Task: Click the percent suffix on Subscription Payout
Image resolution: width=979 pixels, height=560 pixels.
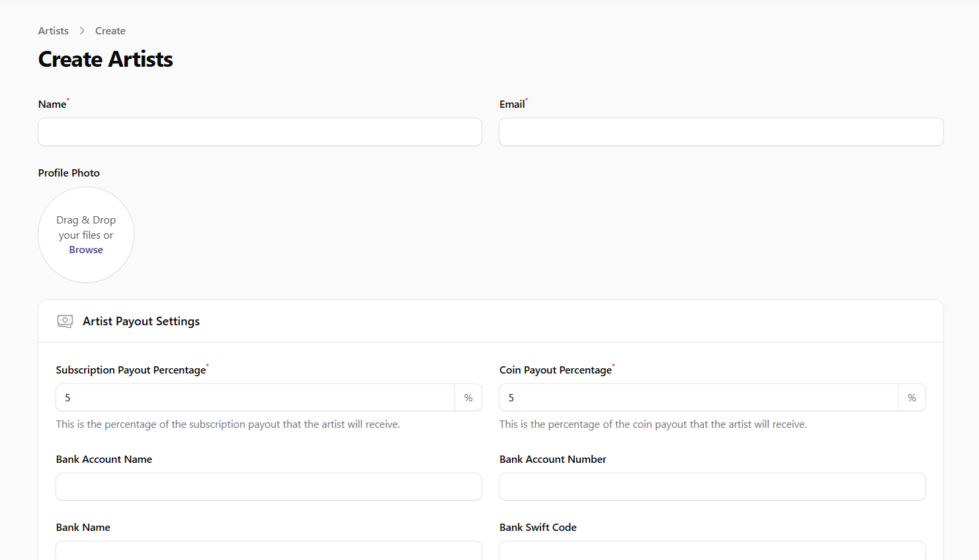Action: pyautogui.click(x=468, y=398)
